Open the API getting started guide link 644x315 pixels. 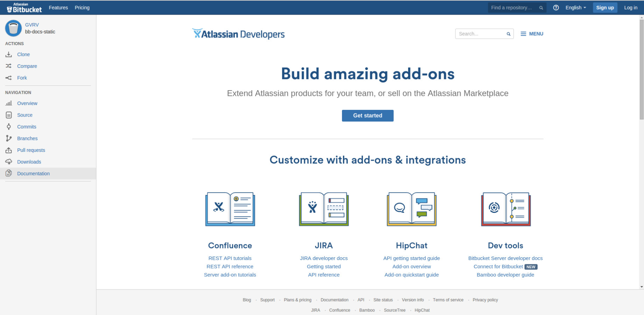(x=412, y=258)
